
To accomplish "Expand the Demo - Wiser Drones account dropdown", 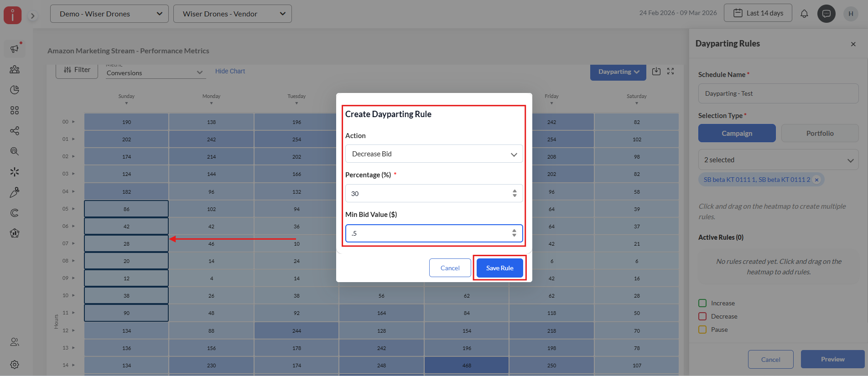I will [109, 14].
